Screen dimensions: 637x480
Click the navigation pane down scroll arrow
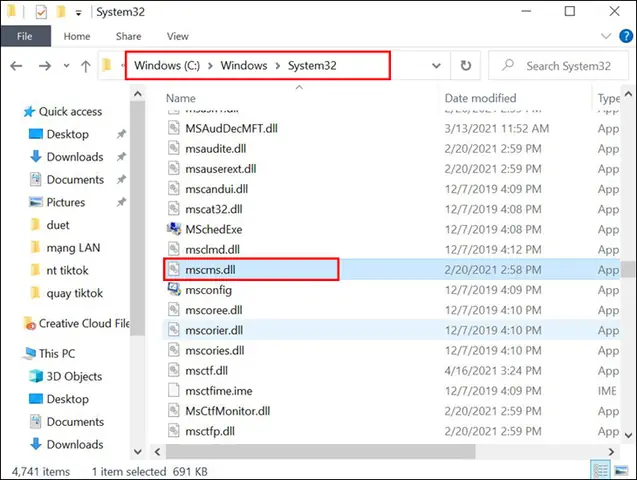tap(138, 452)
